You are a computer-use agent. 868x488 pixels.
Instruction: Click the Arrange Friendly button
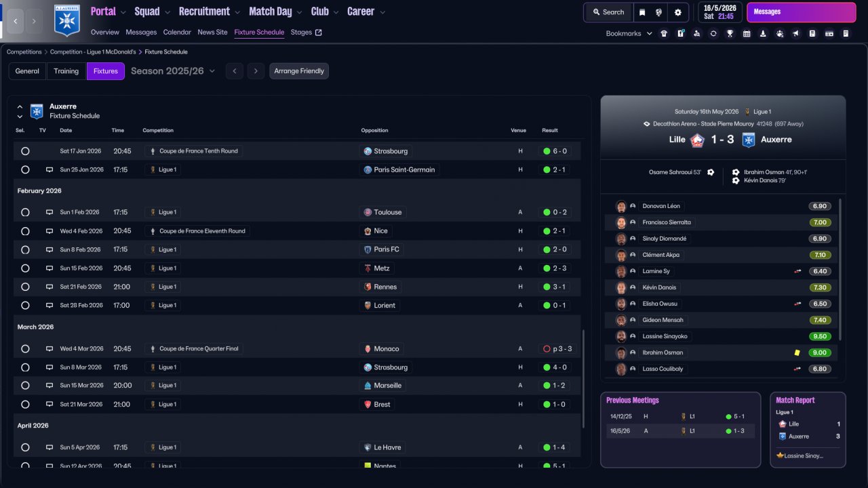(299, 71)
